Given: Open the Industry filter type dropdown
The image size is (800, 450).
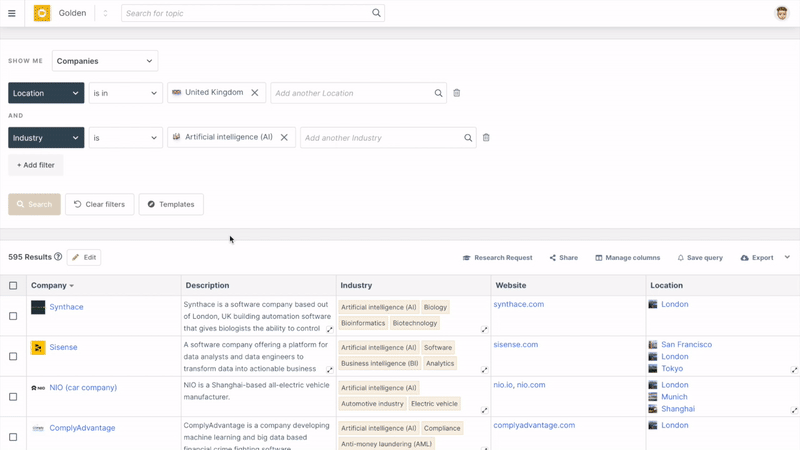Looking at the screenshot, I should [46, 138].
